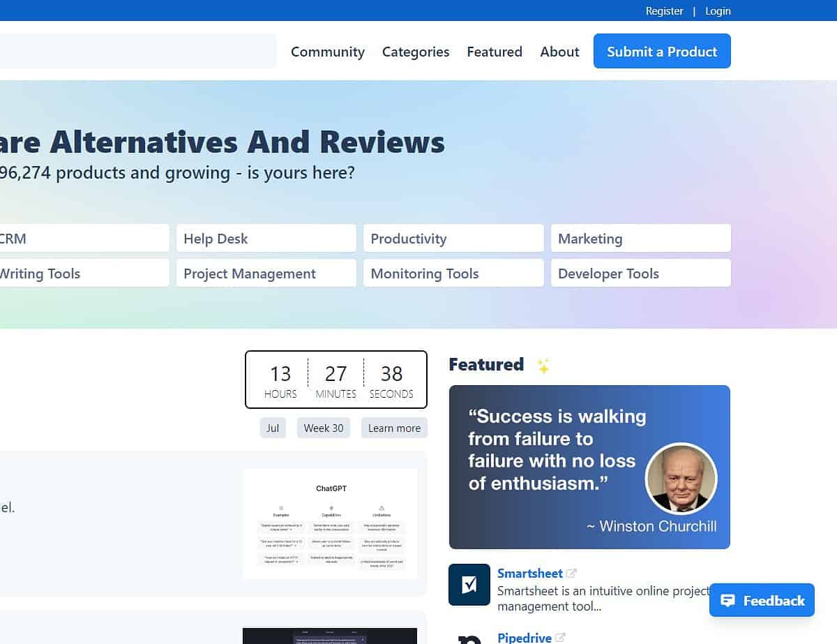The height and width of the screenshot is (644, 837).
Task: Go to the Featured nav page
Action: [x=495, y=52]
